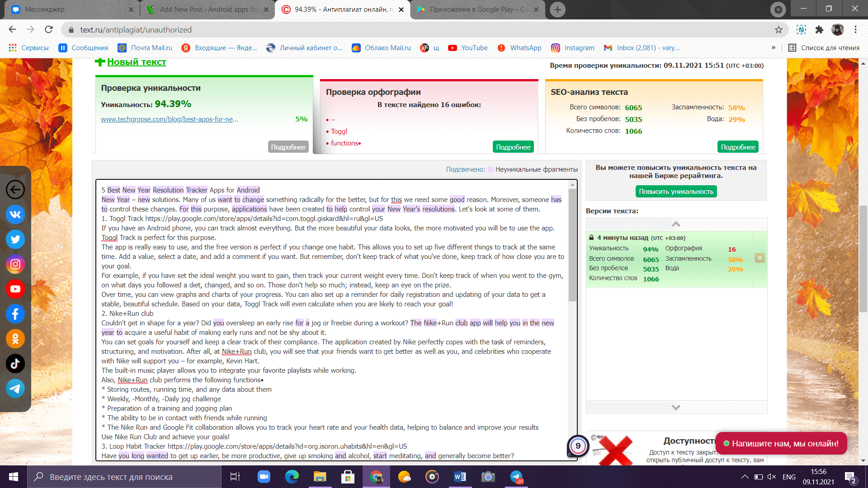Delete the text version with X icon
Viewport: 868px width, 488px height.
coord(759,258)
